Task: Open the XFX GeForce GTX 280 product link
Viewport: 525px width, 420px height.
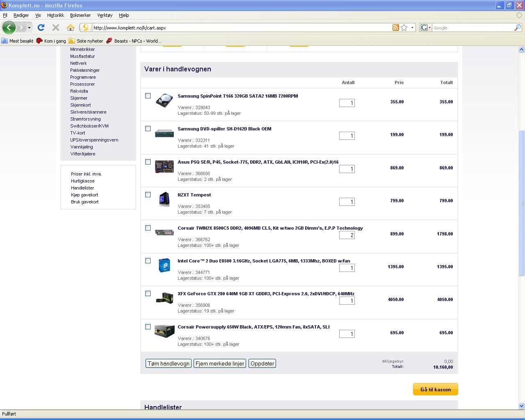Action: [x=266, y=294]
